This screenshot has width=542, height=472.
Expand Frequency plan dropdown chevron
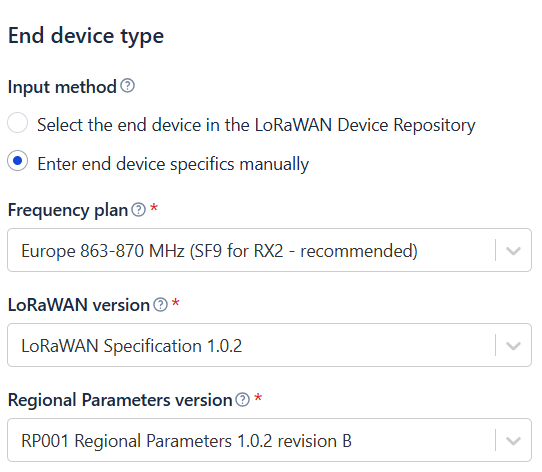[513, 250]
